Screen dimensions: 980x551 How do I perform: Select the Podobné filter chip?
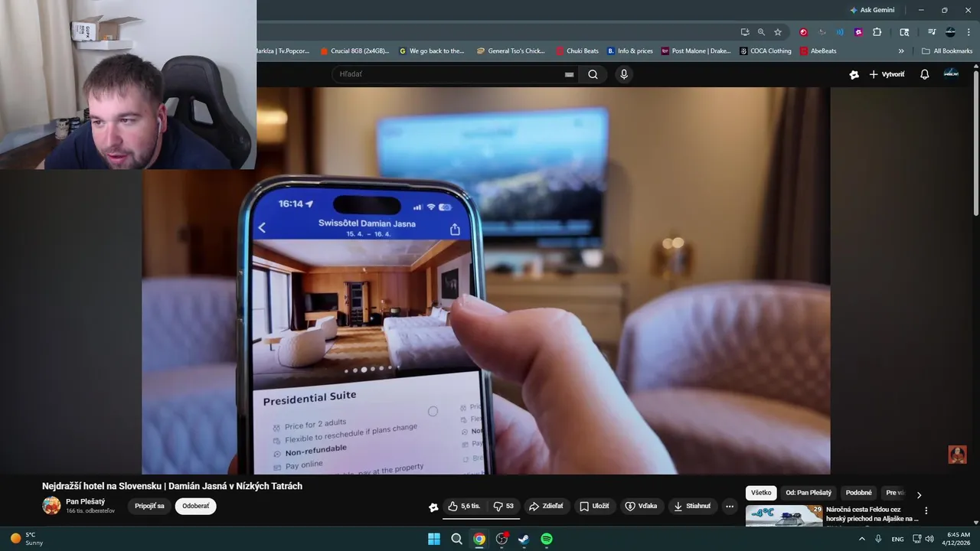pyautogui.click(x=859, y=493)
